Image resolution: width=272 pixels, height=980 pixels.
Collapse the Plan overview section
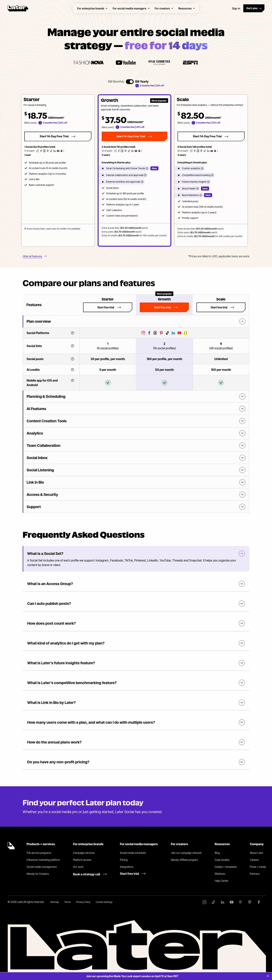242,321
